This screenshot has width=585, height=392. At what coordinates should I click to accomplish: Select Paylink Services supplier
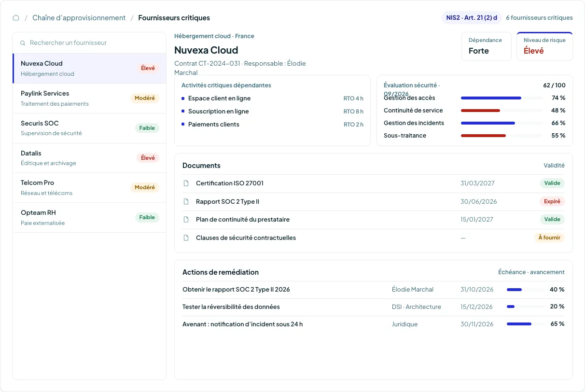coord(89,98)
